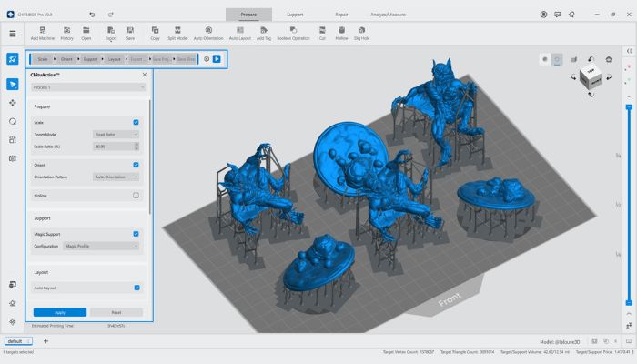Click the top handle of layer slider

point(630,107)
